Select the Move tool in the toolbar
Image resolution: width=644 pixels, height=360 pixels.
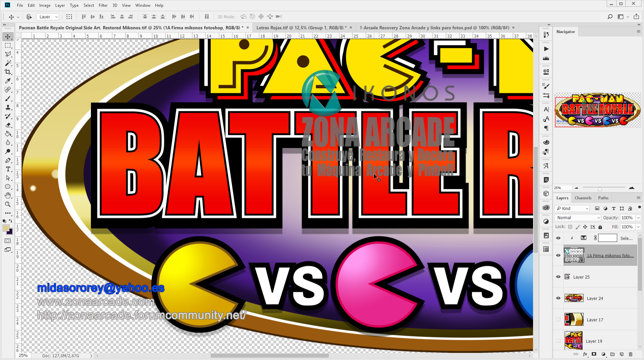pyautogui.click(x=8, y=37)
